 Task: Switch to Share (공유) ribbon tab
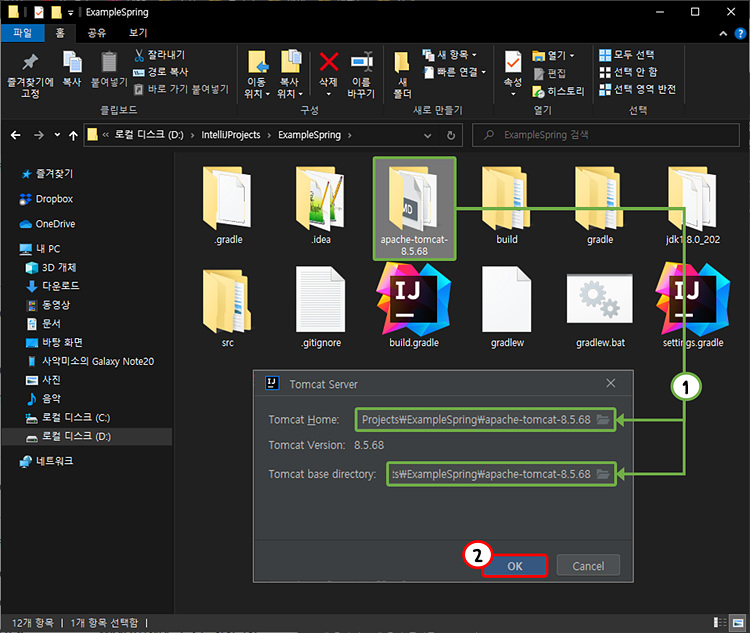(97, 33)
